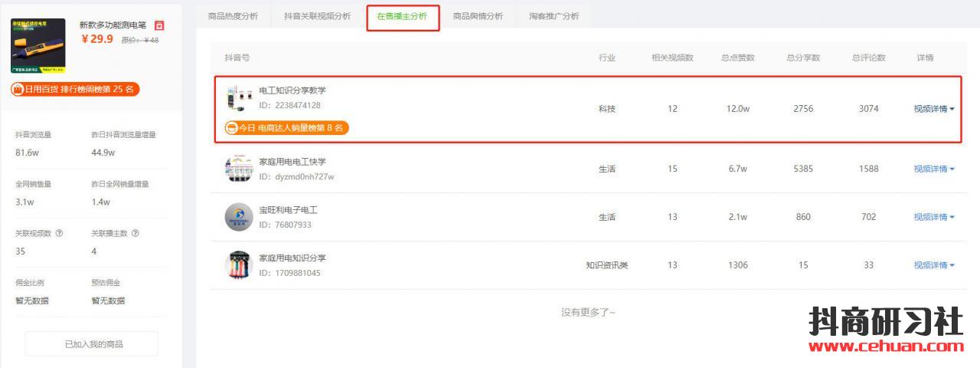Image resolution: width=980 pixels, height=368 pixels.
Task: Click the red shop icon beside product title
Action: (159, 25)
